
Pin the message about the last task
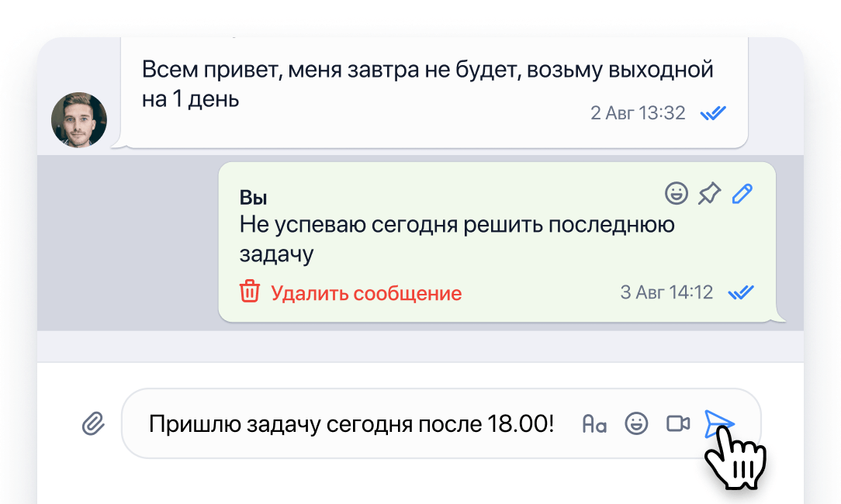[x=710, y=195]
